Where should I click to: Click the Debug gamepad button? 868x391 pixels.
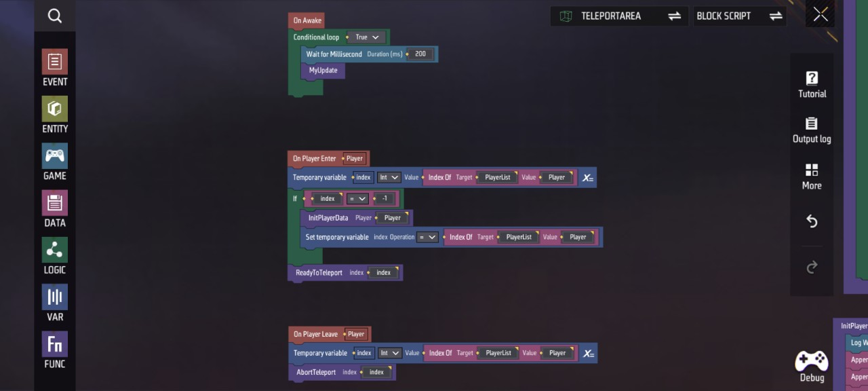point(812,366)
